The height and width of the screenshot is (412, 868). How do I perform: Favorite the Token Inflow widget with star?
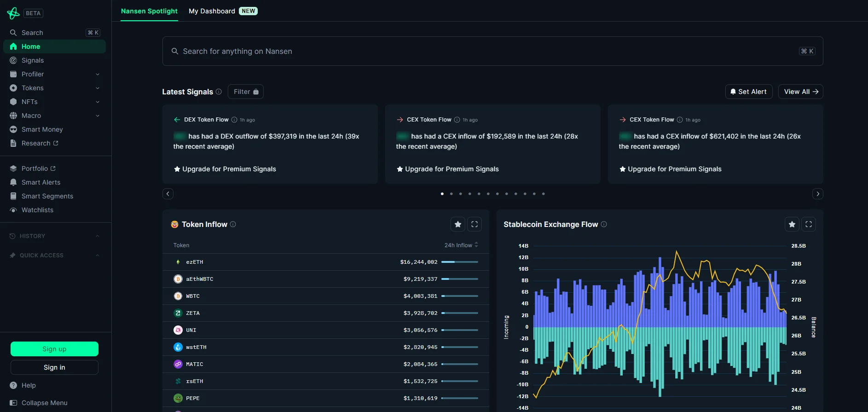458,224
